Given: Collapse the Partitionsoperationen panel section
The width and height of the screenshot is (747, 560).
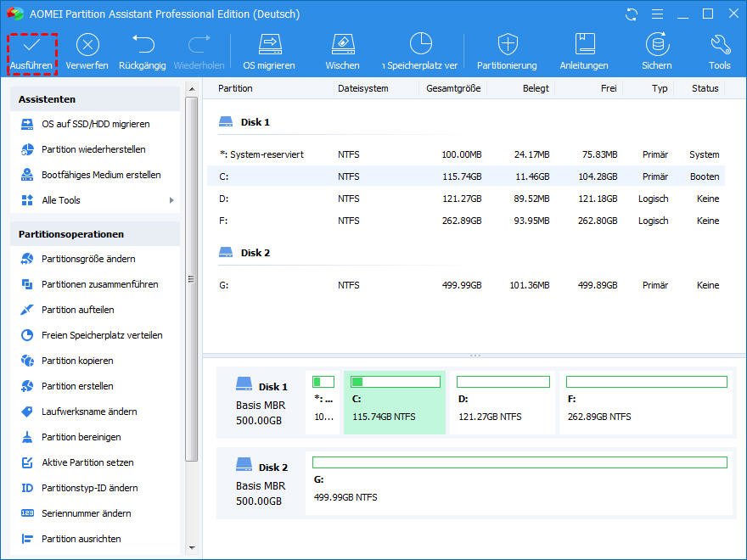Looking at the screenshot, I should coord(95,234).
